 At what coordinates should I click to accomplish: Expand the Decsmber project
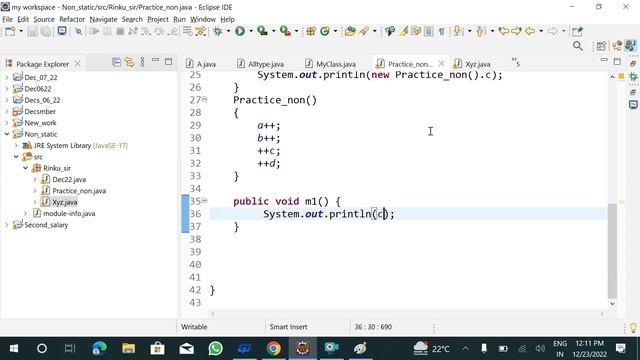7,111
